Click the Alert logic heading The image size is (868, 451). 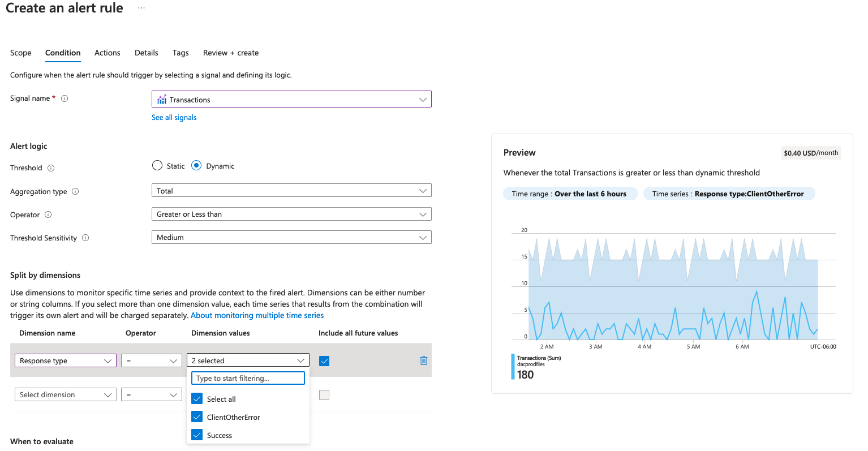click(29, 146)
